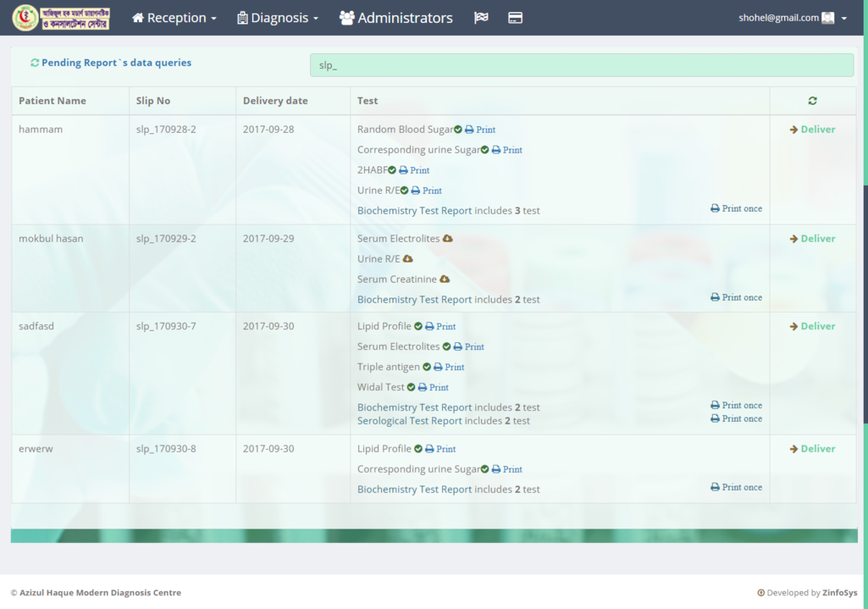
Task: Click green check mark beside Widal Test
Action: click(411, 387)
